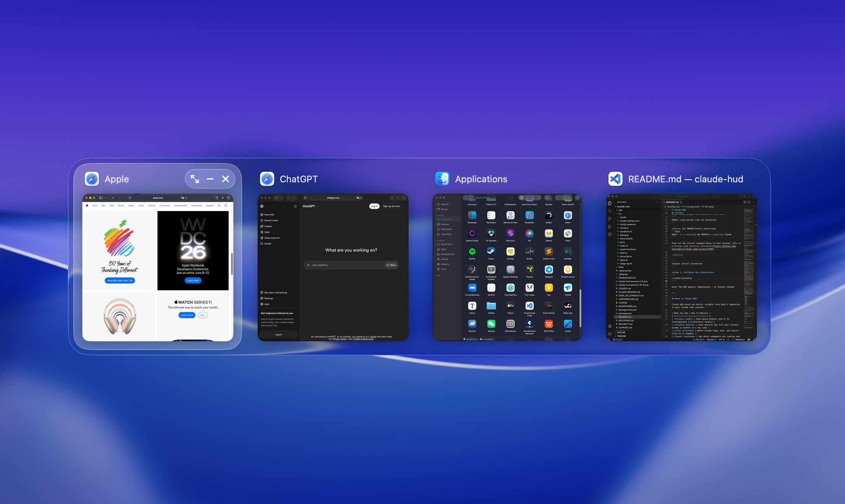This screenshot has width=845, height=504.
Task: Select the README.md editor tab in VS Code
Action: pos(673,202)
